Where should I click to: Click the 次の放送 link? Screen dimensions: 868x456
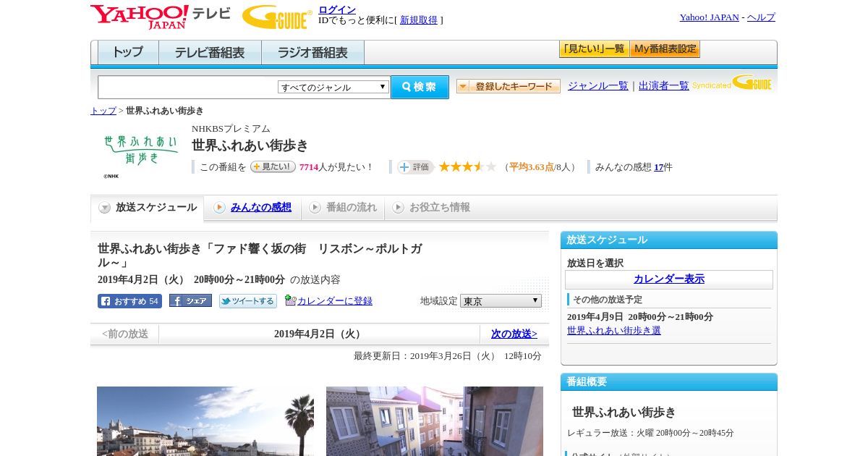pos(514,334)
